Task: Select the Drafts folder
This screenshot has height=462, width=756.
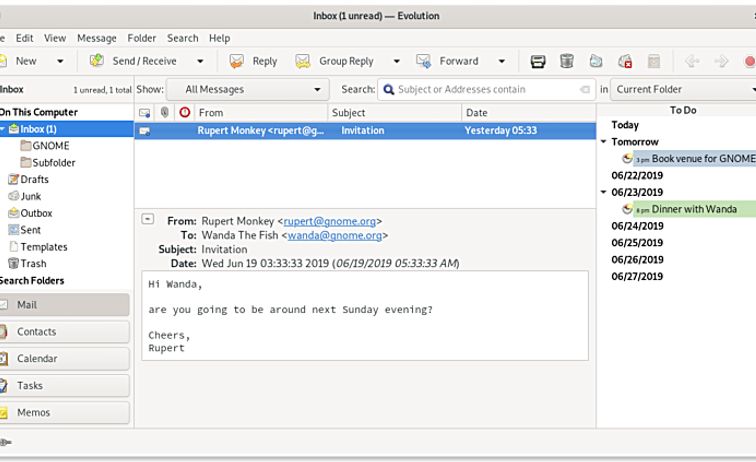Action: click(34, 179)
